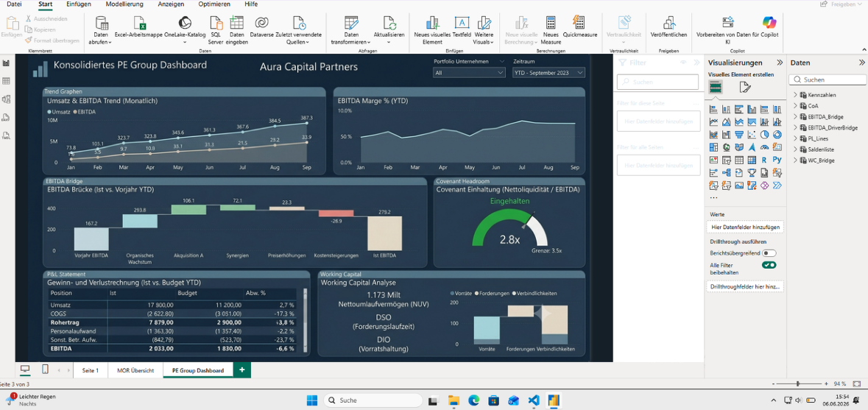The image size is (868, 410).
Task: Select the donut chart visual
Action: [x=777, y=135]
